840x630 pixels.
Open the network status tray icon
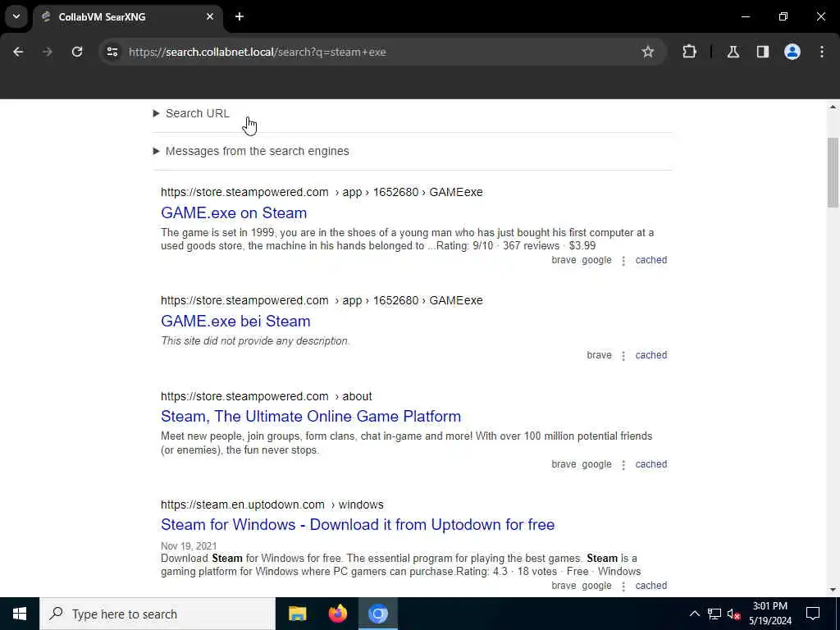[714, 614]
